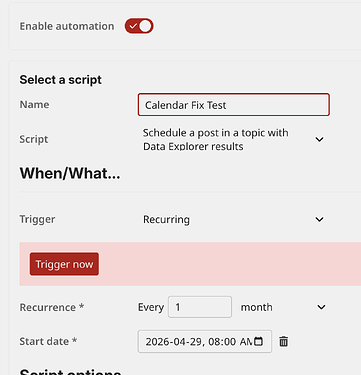
Task: Open the calendar picker icon in Start date
Action: click(x=258, y=341)
